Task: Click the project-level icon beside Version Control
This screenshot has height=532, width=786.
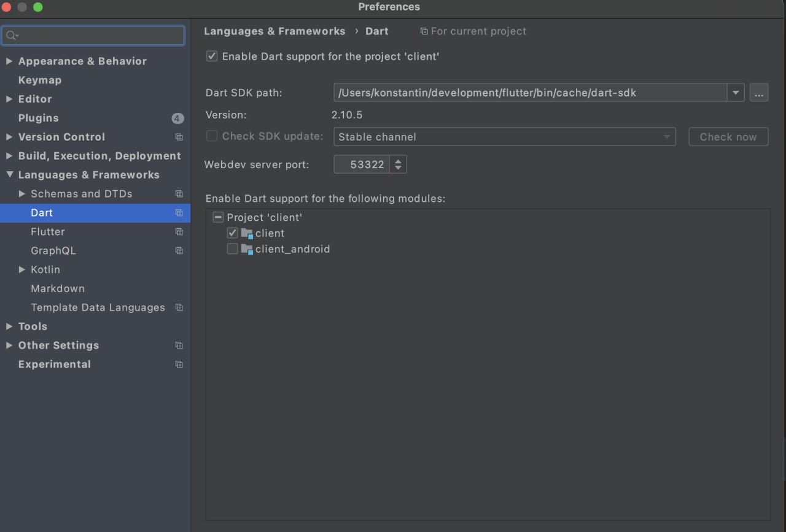Action: (179, 137)
